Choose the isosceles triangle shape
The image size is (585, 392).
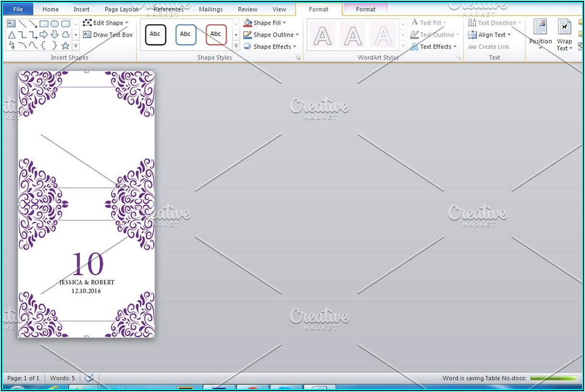pyautogui.click(x=12, y=35)
